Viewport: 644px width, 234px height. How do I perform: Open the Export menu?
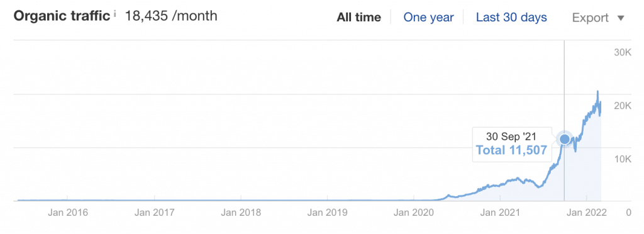click(598, 18)
